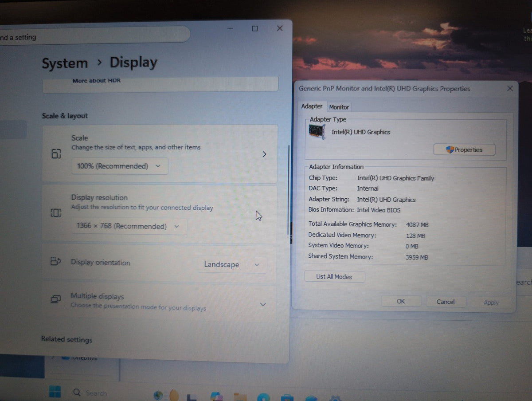Click the Settings window vertical scrollbar
532x401 pixels.
pyautogui.click(x=288, y=190)
